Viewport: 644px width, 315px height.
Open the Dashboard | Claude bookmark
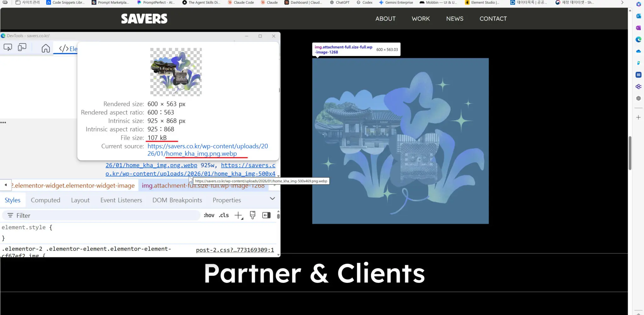(x=303, y=3)
